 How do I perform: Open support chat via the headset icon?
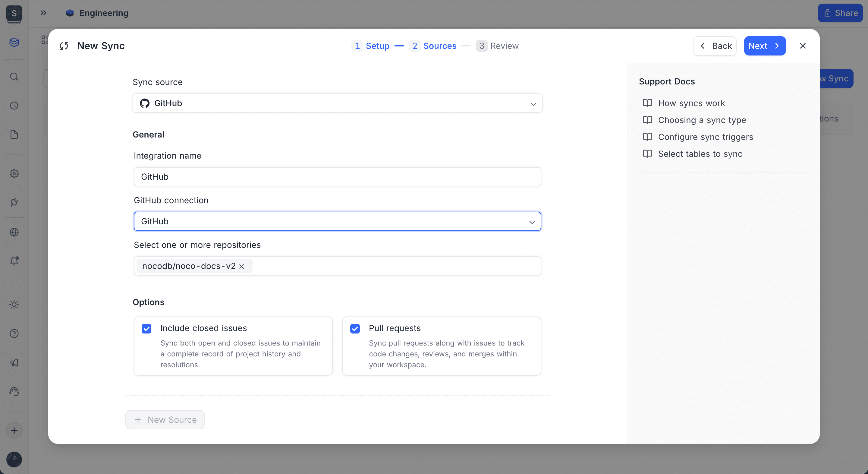(x=14, y=391)
